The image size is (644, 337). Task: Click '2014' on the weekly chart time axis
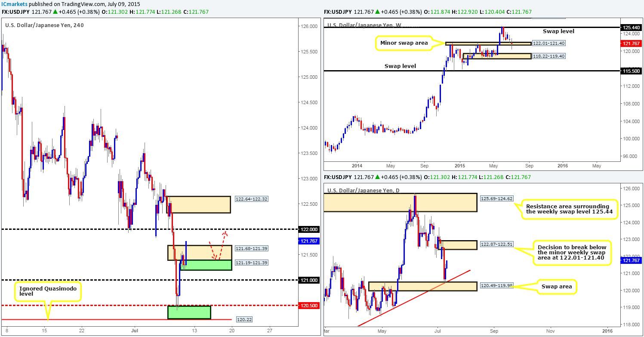357,165
